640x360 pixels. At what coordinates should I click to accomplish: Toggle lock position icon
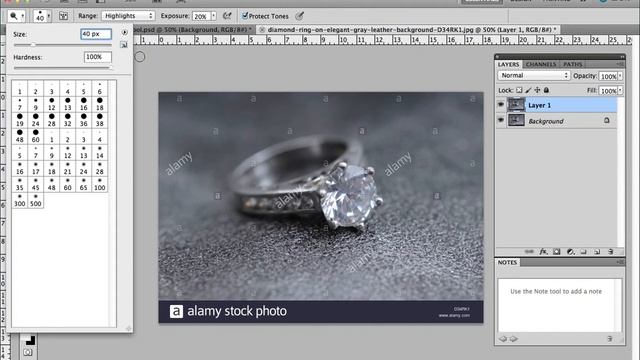[x=537, y=90]
